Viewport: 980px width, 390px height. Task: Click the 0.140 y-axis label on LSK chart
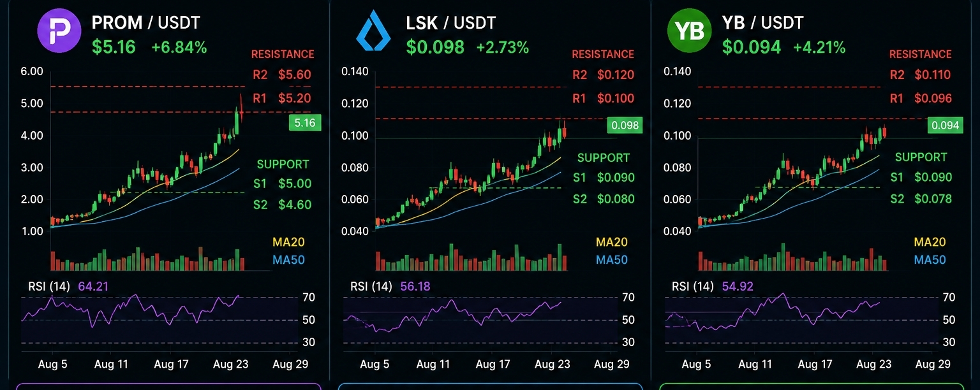point(355,71)
